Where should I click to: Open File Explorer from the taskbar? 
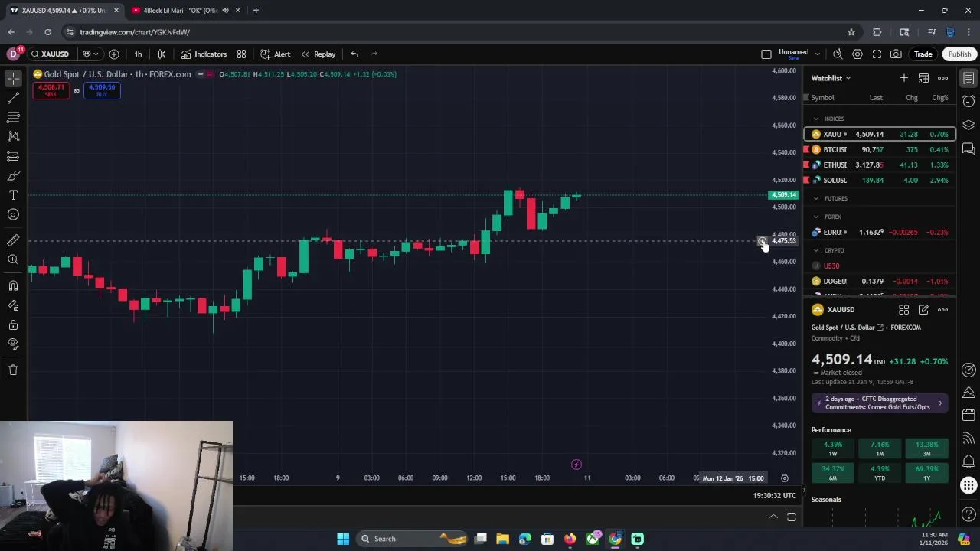[x=502, y=539]
